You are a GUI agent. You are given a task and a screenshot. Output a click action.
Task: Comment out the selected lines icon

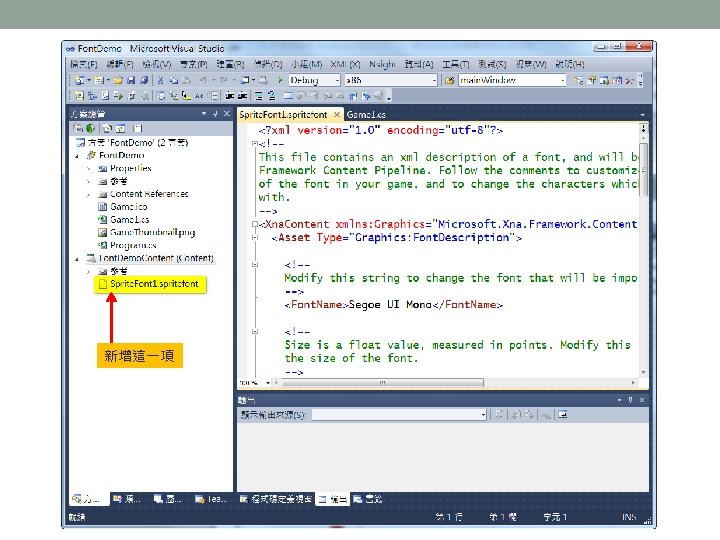click(259, 96)
